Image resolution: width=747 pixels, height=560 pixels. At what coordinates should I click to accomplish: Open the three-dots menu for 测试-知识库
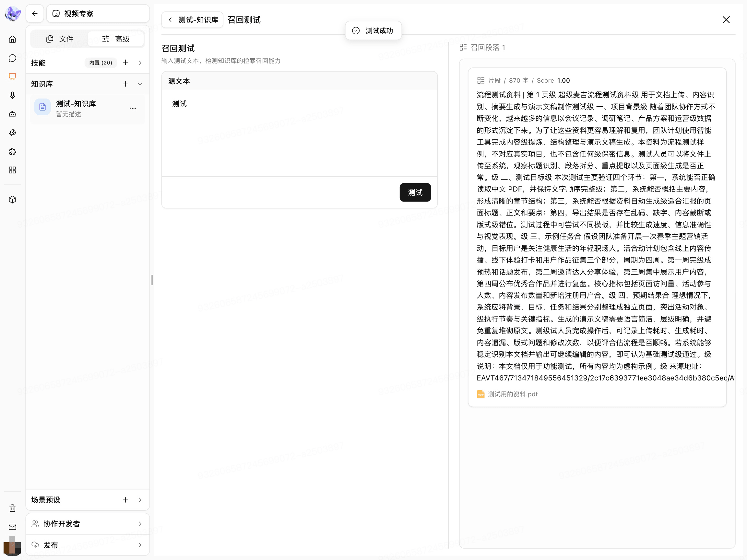coord(133,108)
